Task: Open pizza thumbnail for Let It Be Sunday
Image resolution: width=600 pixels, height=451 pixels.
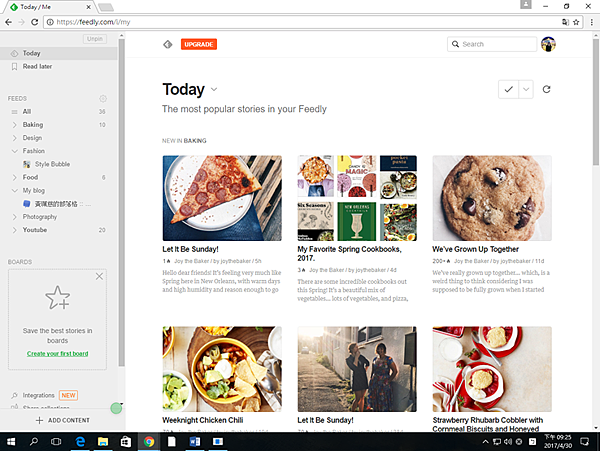Action: (x=222, y=198)
